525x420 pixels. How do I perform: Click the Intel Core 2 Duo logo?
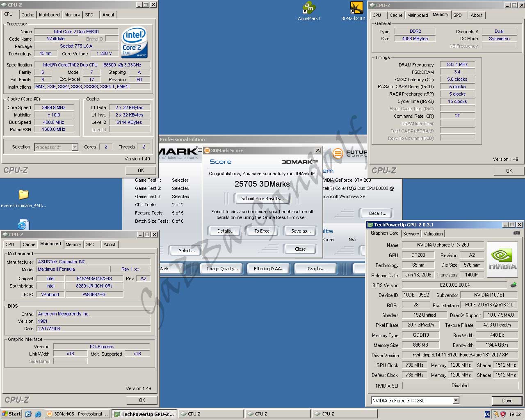click(134, 43)
